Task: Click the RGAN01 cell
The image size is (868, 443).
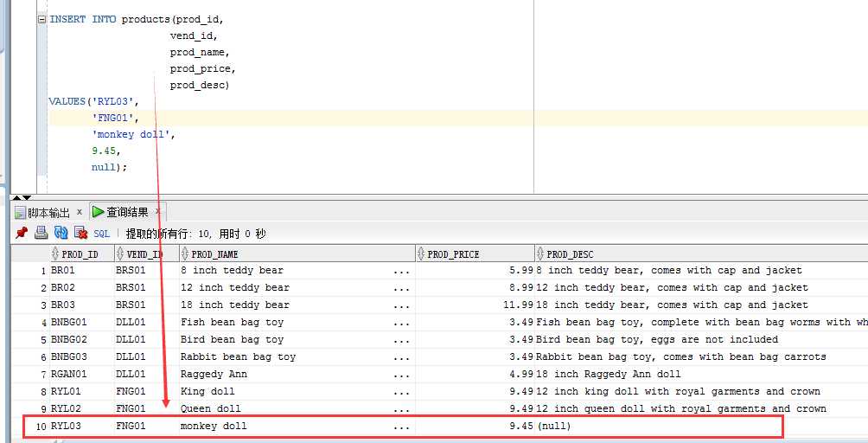Action: pos(82,374)
